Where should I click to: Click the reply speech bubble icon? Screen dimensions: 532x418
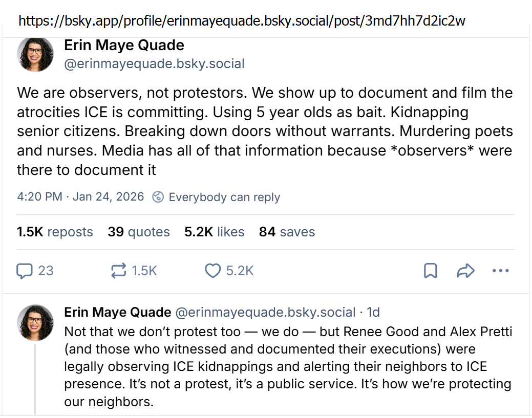point(25,271)
